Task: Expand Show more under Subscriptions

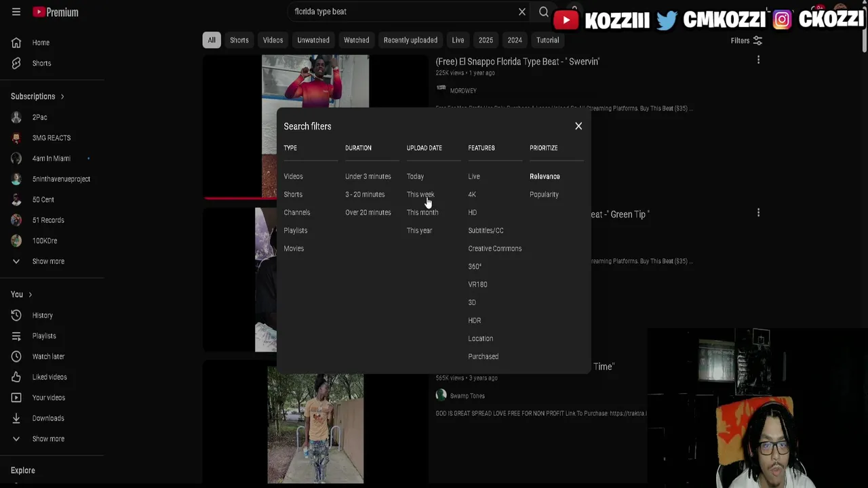Action: 48,262
